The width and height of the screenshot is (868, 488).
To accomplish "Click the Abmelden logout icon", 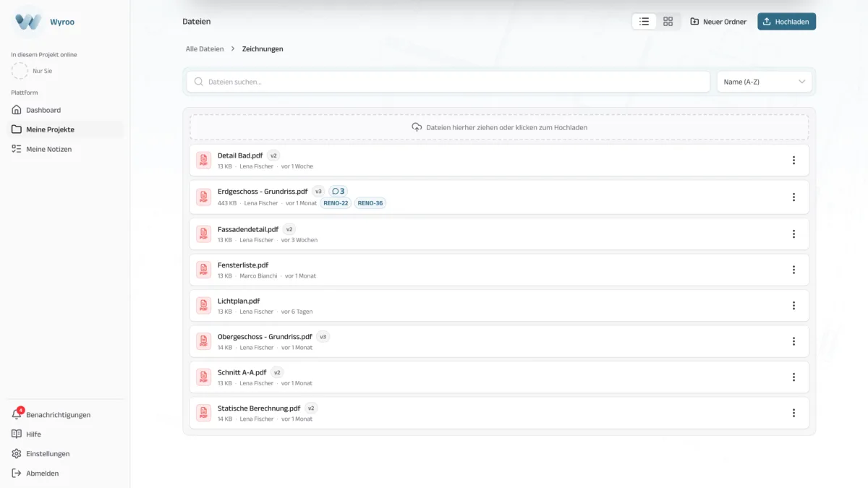I will click(17, 474).
